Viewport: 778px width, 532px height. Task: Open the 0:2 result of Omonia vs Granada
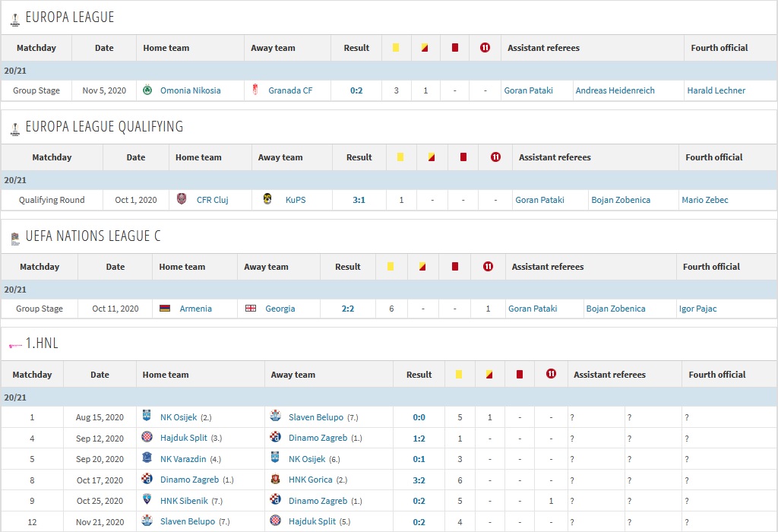coord(356,90)
